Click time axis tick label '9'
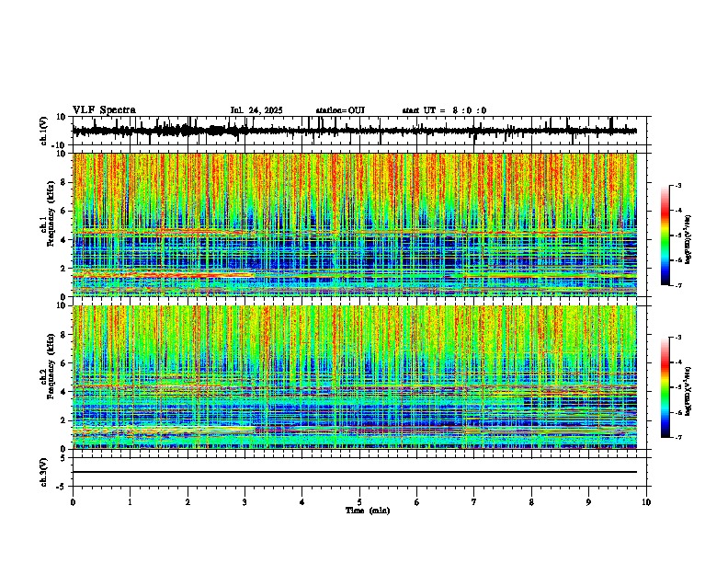The width and height of the screenshot is (728, 563). (589, 502)
